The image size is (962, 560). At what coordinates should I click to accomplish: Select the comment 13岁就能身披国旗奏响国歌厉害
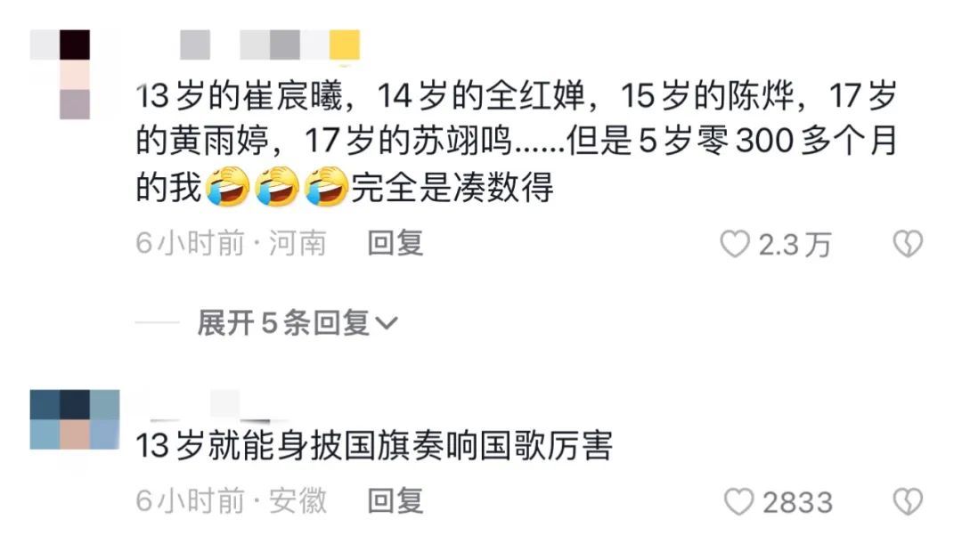[x=373, y=446]
